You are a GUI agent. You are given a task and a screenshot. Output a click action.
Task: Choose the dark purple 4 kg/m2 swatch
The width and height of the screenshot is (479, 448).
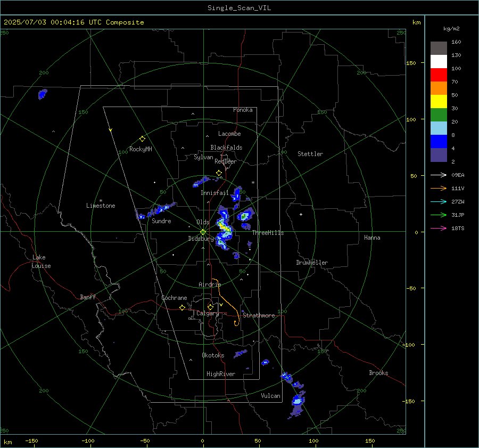coord(439,154)
